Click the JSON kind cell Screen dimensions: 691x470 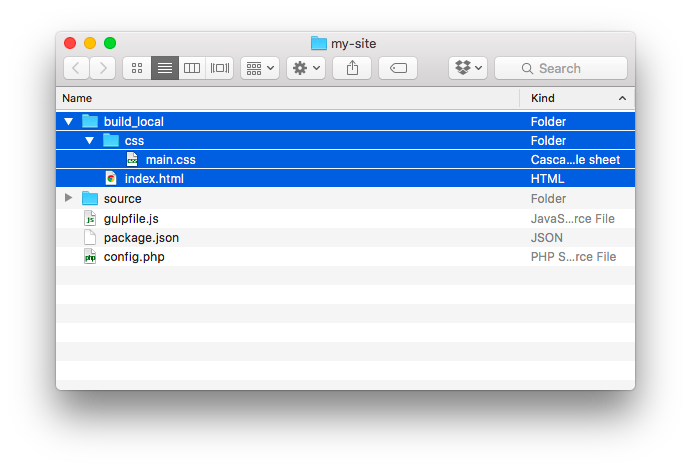(546, 238)
